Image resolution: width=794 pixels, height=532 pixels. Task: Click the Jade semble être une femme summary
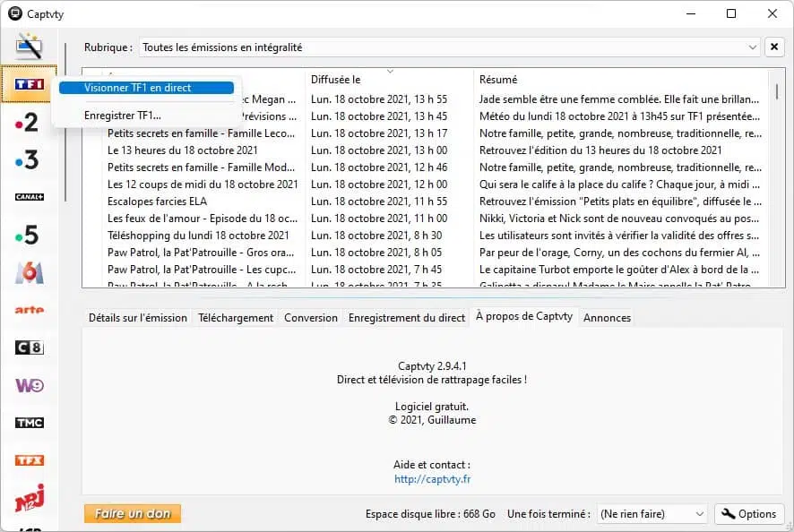(619, 99)
